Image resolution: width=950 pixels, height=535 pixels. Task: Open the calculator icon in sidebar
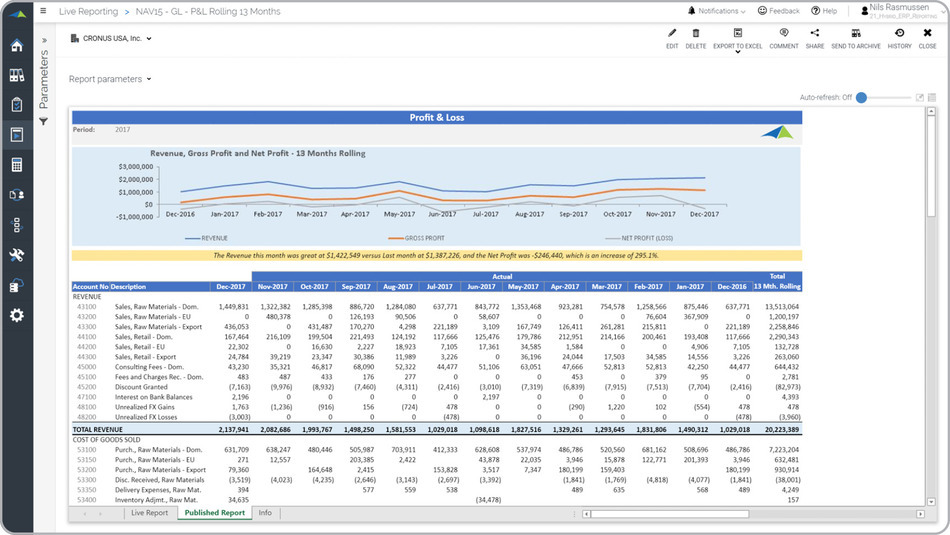[17, 165]
